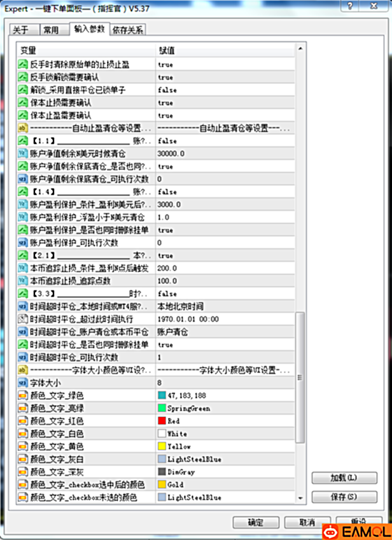The width and height of the screenshot is (392, 540).
Task: Click the string icon before 自动止盈清仓等设置
Action: click(x=24, y=128)
